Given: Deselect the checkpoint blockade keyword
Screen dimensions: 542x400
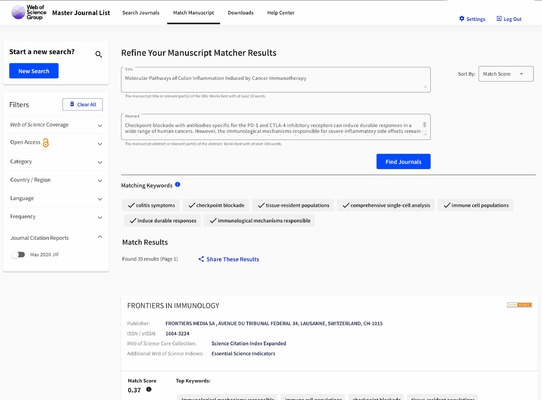Looking at the screenshot, I should click(x=216, y=205).
